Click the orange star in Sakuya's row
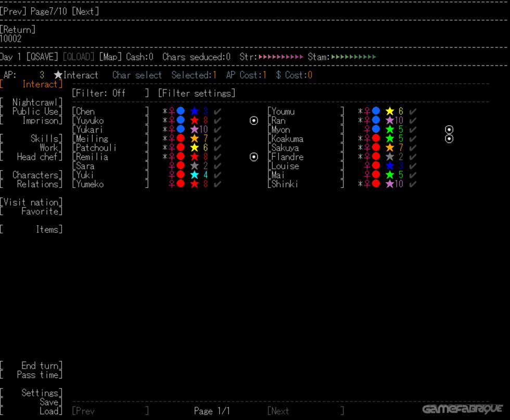 click(390, 148)
